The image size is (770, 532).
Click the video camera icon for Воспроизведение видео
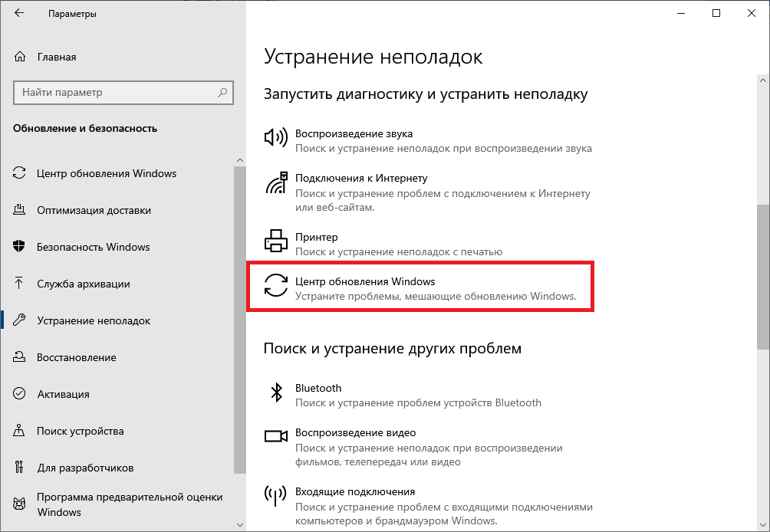coord(276,436)
